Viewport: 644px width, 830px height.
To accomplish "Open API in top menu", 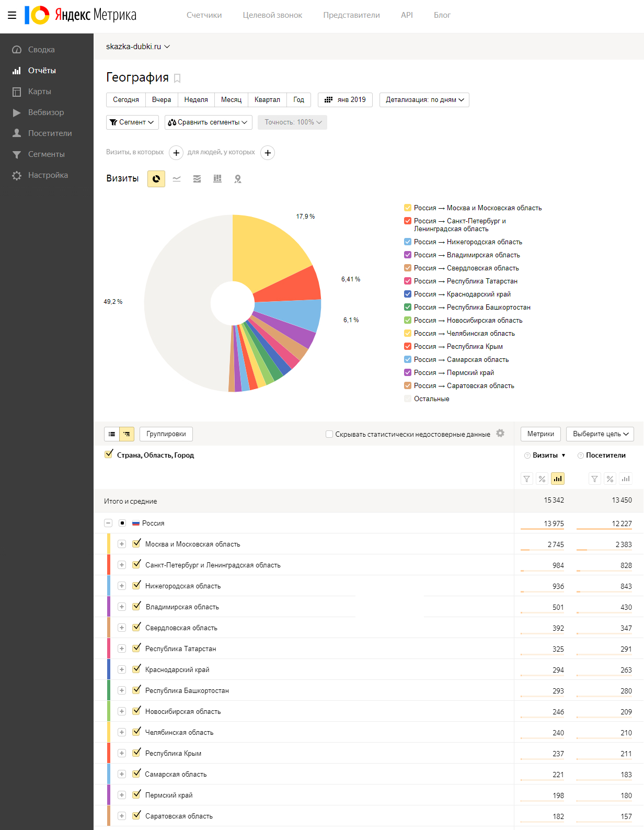I will pyautogui.click(x=407, y=15).
